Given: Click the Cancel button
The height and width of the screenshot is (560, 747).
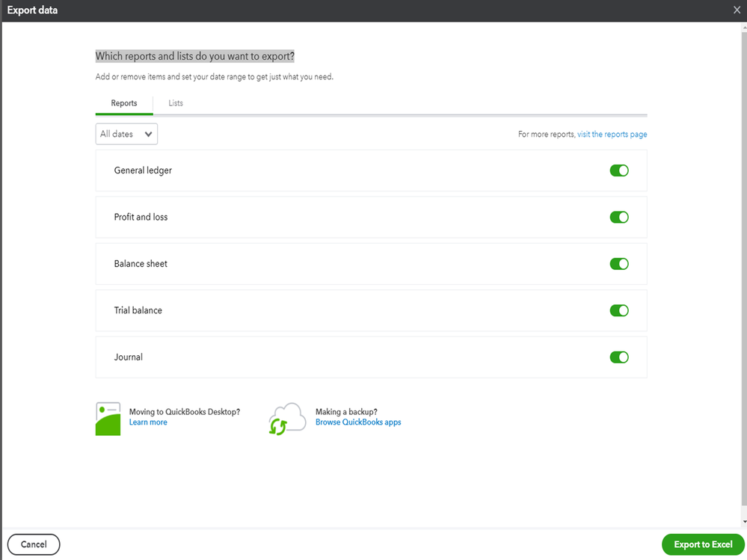Looking at the screenshot, I should (x=34, y=544).
